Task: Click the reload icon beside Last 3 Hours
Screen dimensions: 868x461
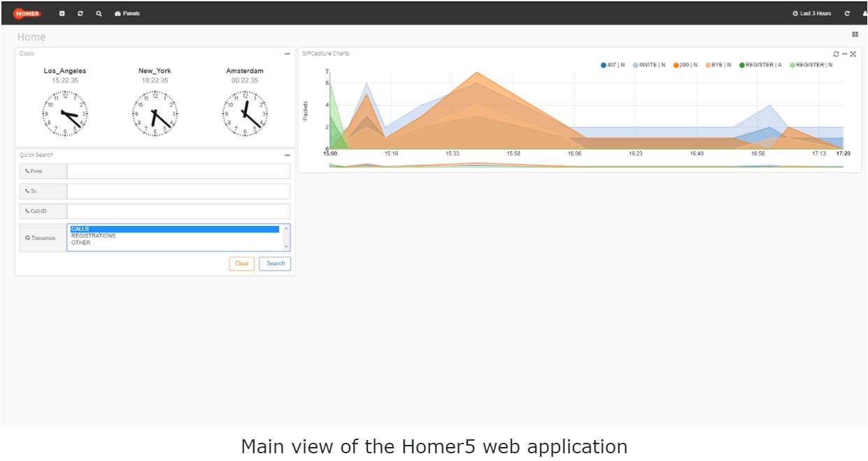Action: [847, 13]
